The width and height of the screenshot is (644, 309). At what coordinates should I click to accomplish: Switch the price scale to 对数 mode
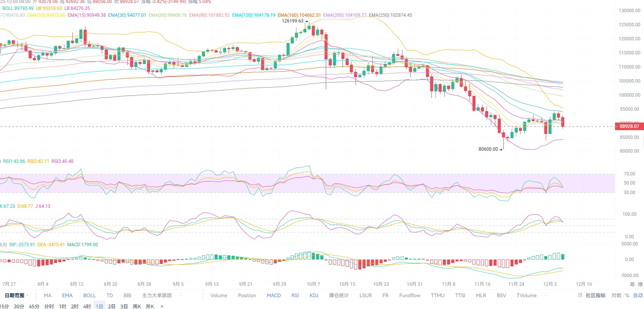pos(616,295)
